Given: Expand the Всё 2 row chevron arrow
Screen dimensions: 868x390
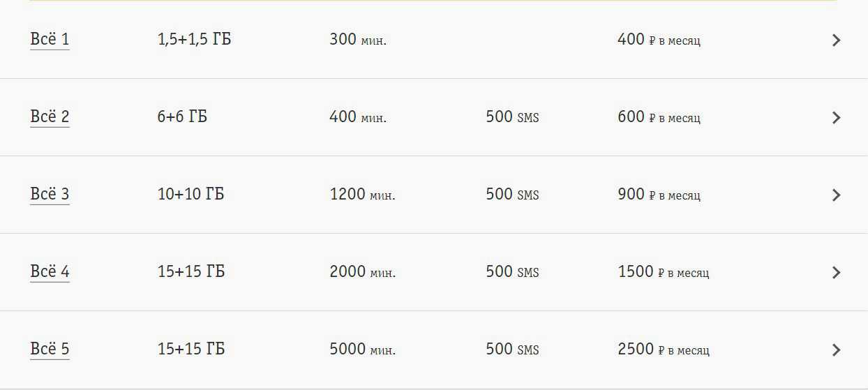Looking at the screenshot, I should [836, 118].
